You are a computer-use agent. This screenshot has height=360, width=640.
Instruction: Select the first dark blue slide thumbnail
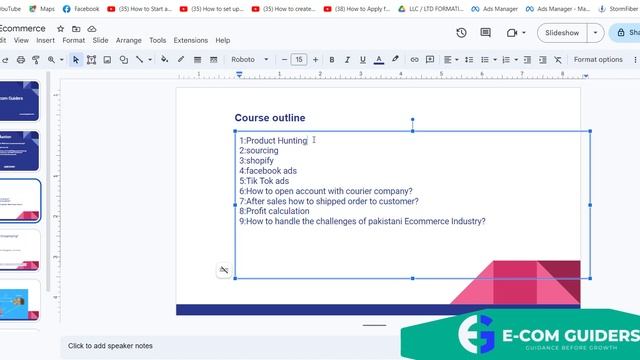(x=20, y=101)
